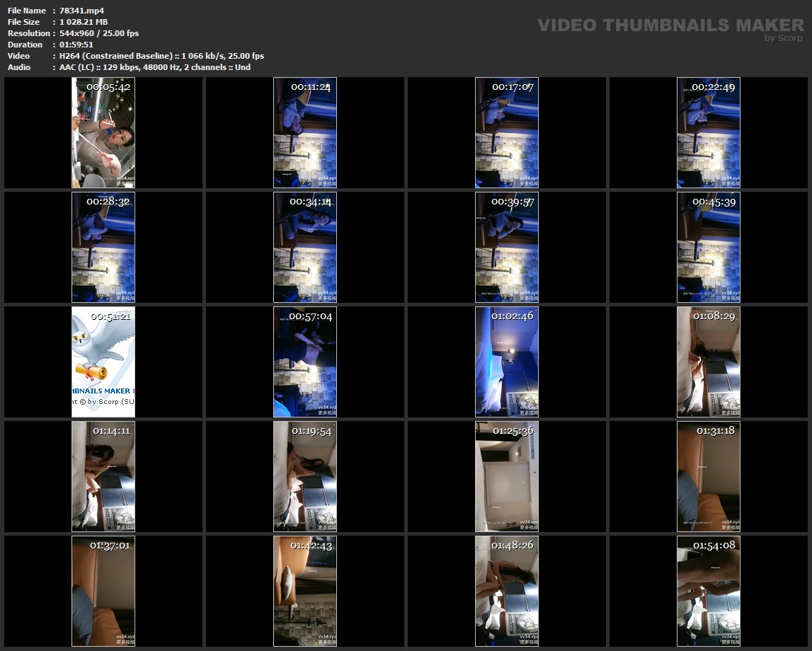The height and width of the screenshot is (651, 812).
Task: Click the "by Scorp" credit text
Action: 784,38
